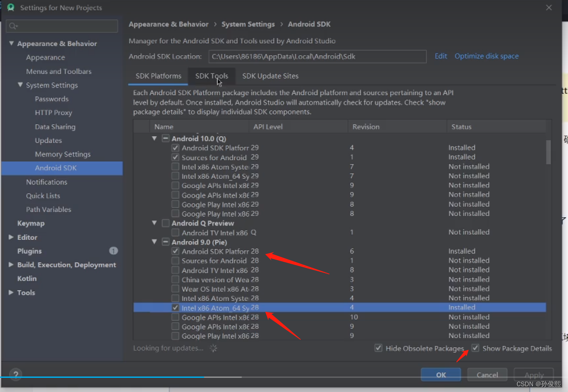Switch to the SDK Platforms tab
This screenshot has height=392, width=568.
click(x=158, y=76)
